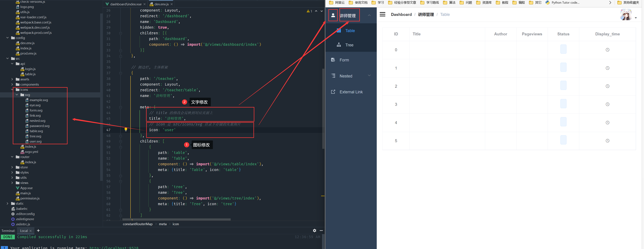Open user.svg file in project tree
This screenshot has height=249, width=644.
click(x=36, y=141)
